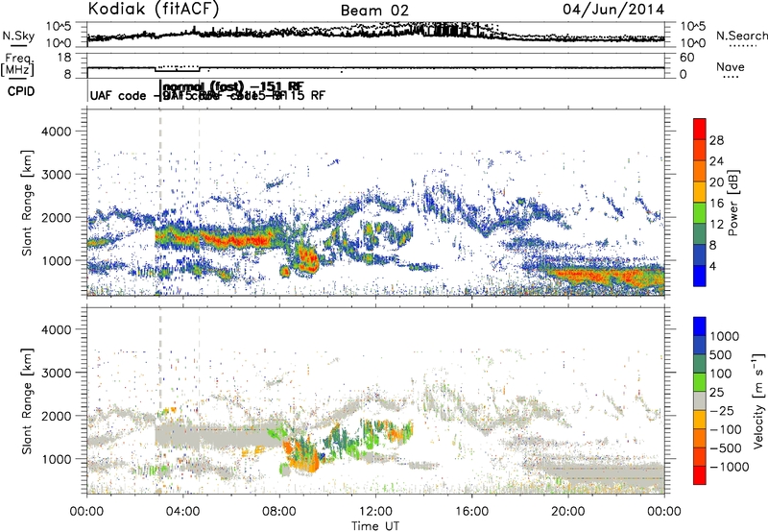Click the 04:00 time axis tick label
Image resolution: width=768 pixels, height=532 pixels.
(183, 511)
